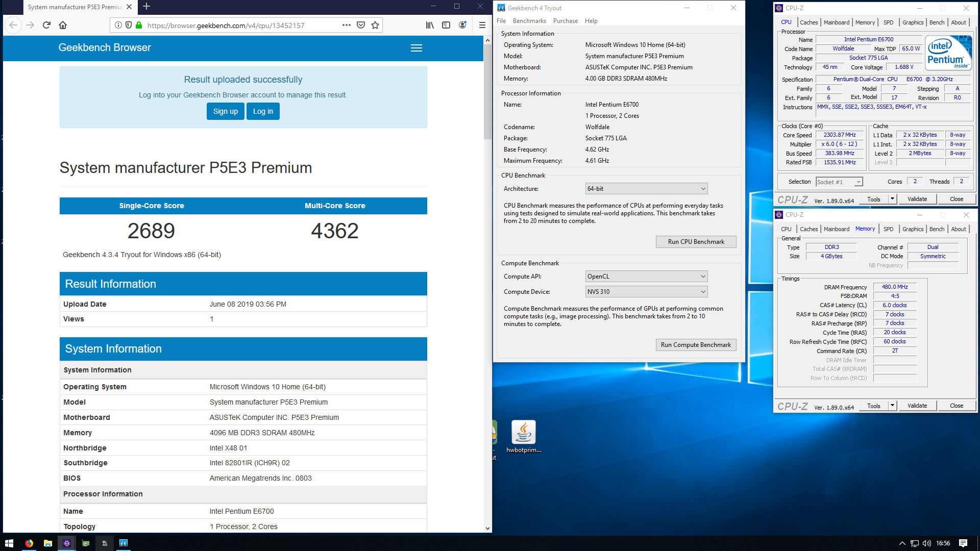Save page to Pocket
The width and height of the screenshot is (980, 551).
coord(361,25)
